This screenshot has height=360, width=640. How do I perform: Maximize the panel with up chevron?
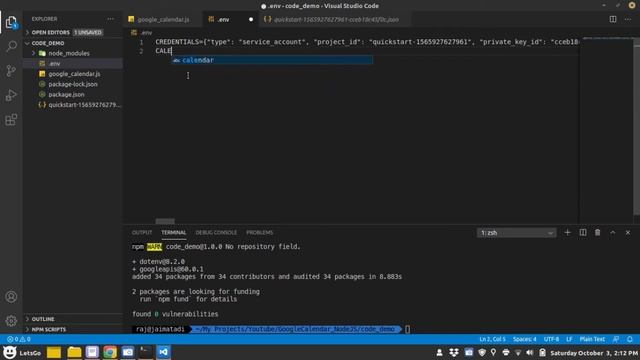coord(613,232)
